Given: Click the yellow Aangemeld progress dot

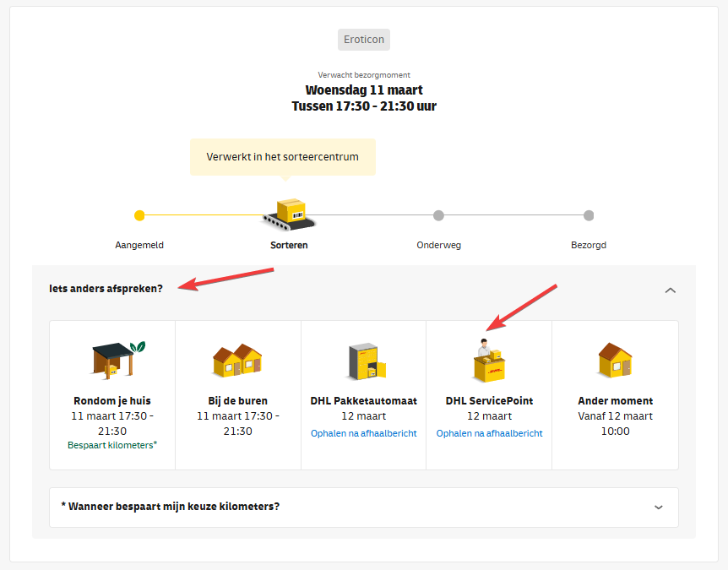Looking at the screenshot, I should point(139,215).
